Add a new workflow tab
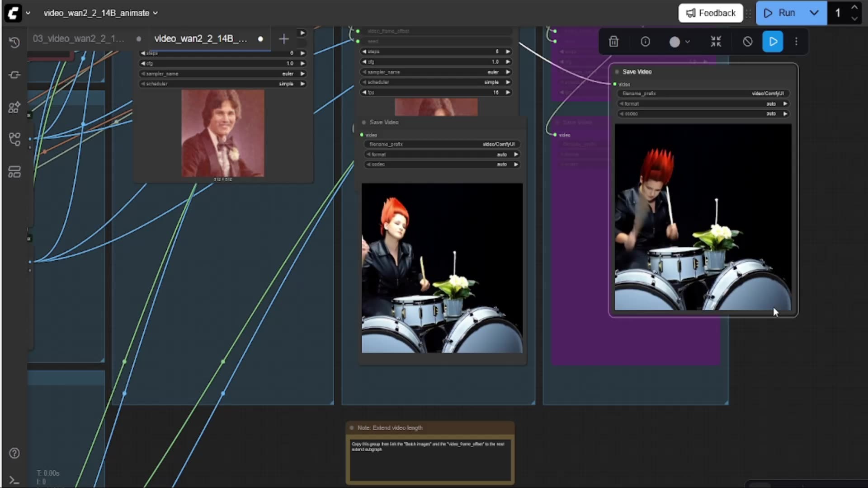 click(x=283, y=39)
